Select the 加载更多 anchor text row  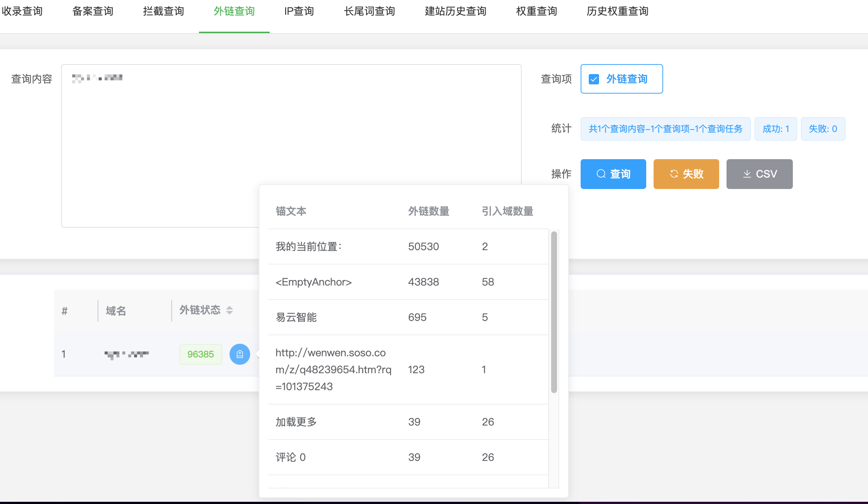pyautogui.click(x=408, y=422)
